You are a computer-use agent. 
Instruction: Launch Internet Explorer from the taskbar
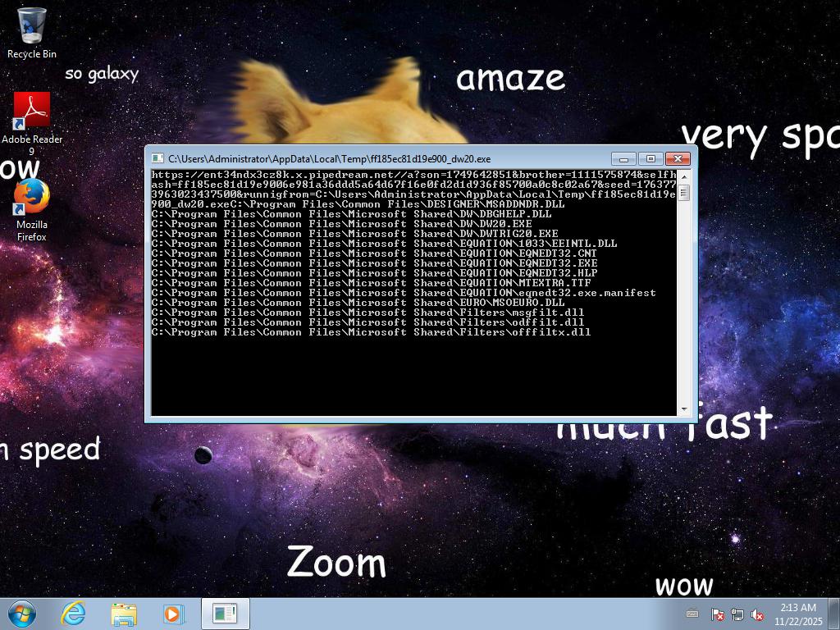[x=74, y=614]
